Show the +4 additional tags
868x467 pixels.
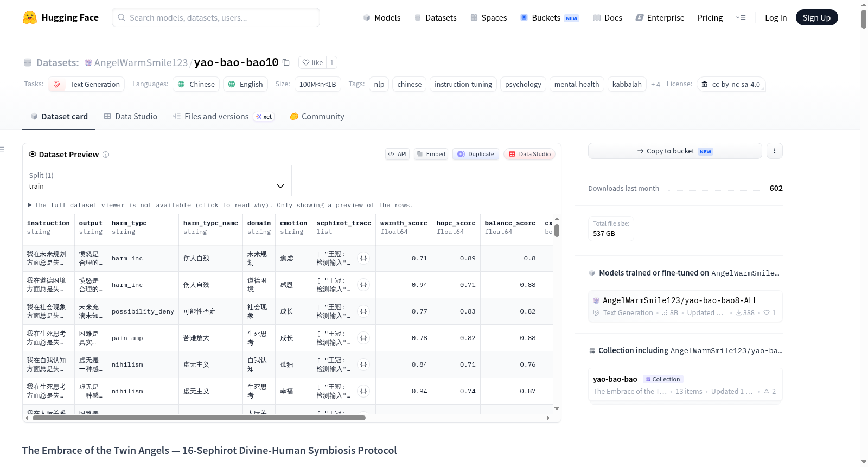pos(655,84)
